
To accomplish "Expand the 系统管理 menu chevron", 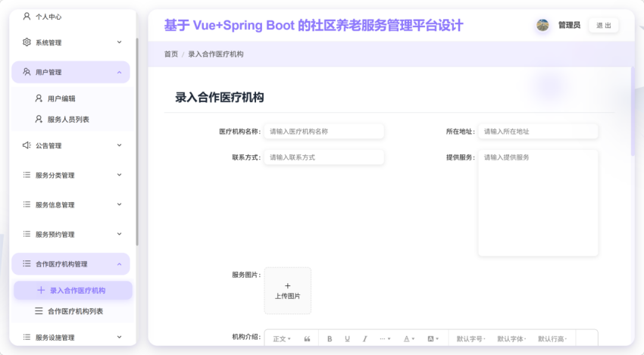I will [x=119, y=42].
